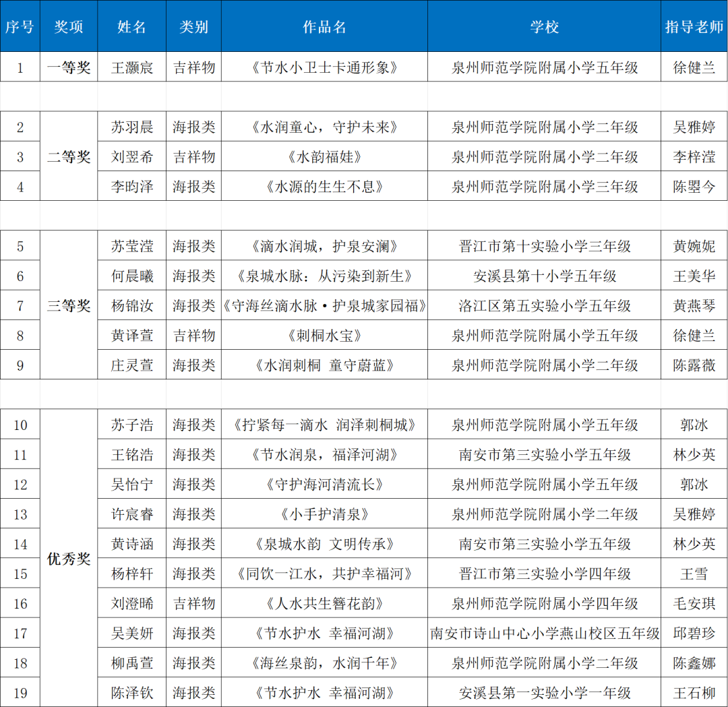Select the 一等奖 award cell

[x=69, y=68]
